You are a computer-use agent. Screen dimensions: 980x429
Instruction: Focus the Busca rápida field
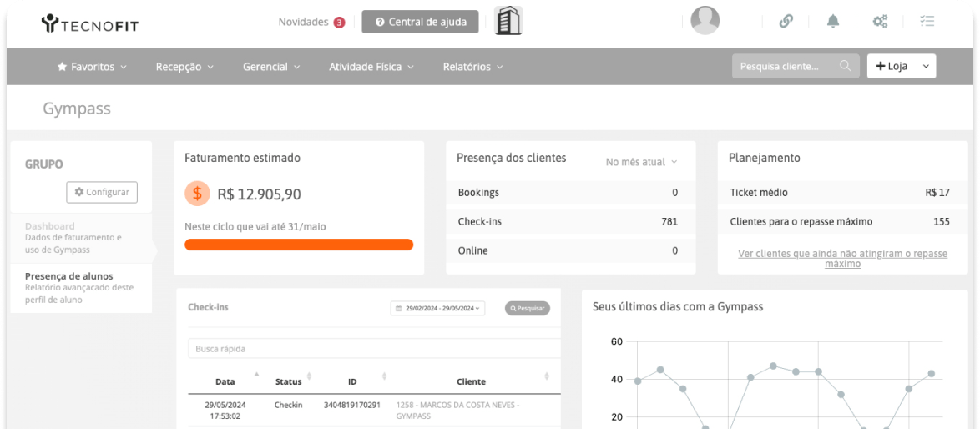[x=374, y=348]
